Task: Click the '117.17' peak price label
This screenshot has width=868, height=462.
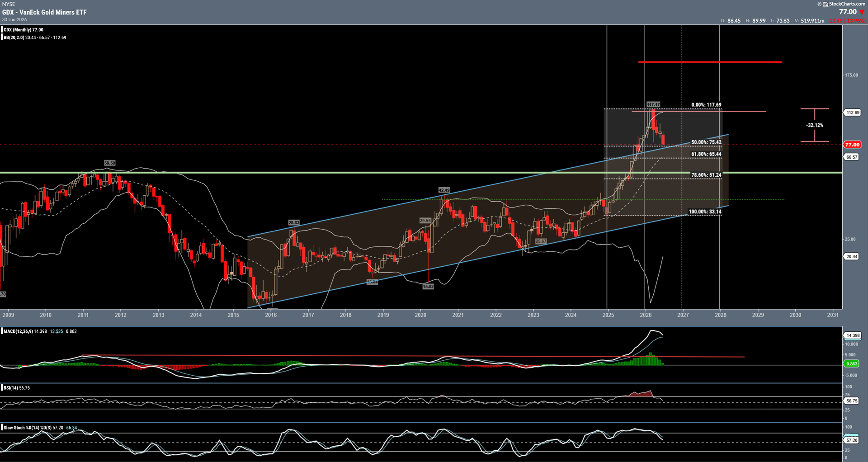Action: [653, 104]
